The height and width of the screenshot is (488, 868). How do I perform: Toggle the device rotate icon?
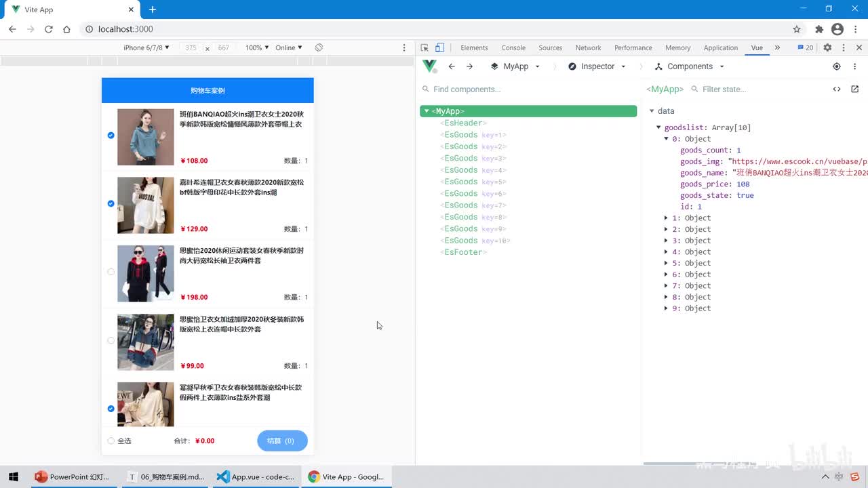[x=319, y=47]
